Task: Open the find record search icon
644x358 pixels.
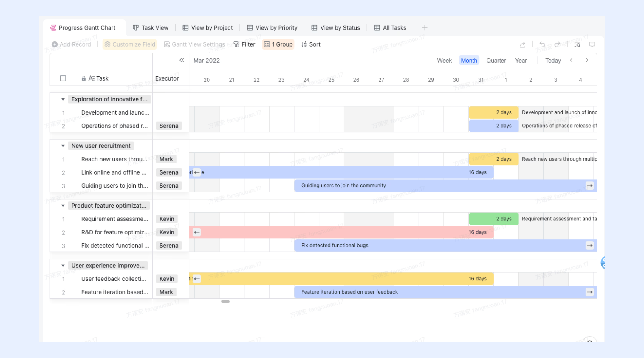Action: [x=577, y=44]
